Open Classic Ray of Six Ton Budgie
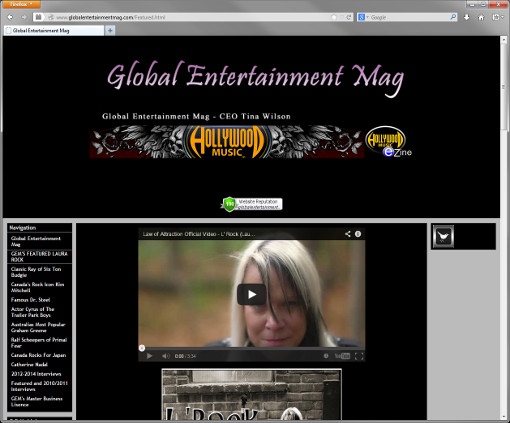510x423 pixels. coord(36,272)
